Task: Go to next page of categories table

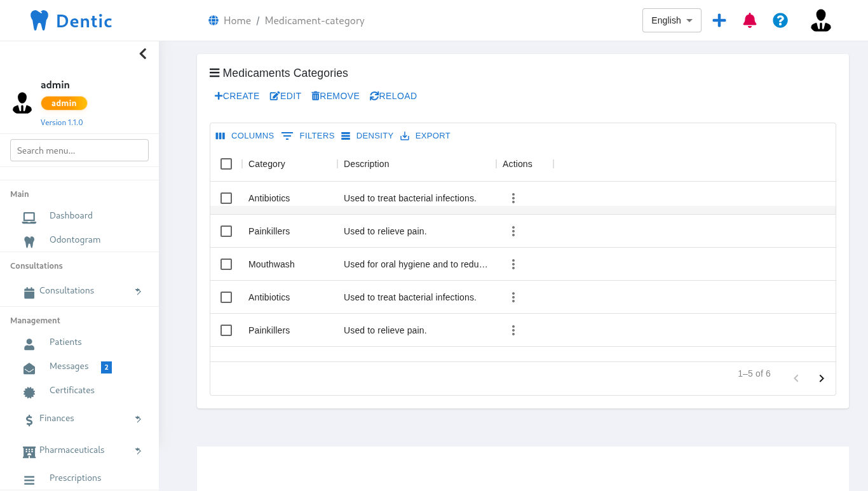Action: tap(821, 379)
